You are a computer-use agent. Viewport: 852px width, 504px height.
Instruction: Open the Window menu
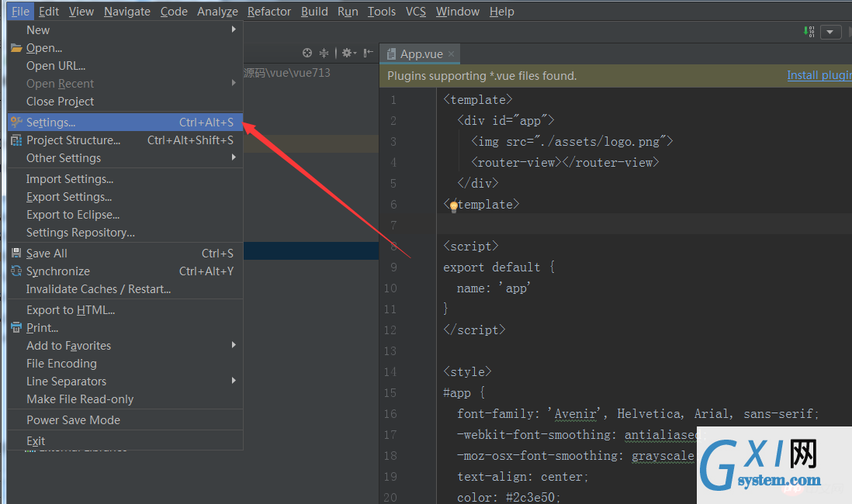tap(458, 12)
